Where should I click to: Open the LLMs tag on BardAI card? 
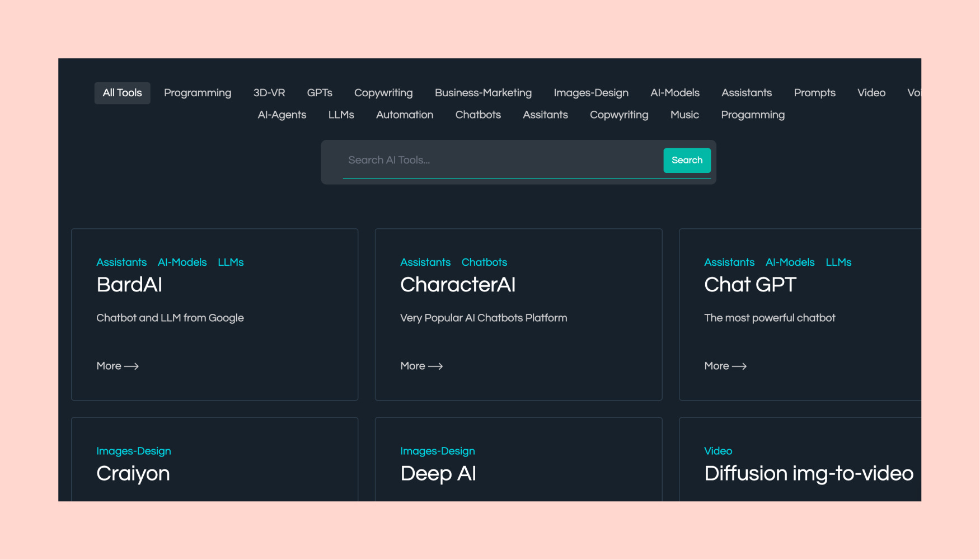(x=231, y=262)
